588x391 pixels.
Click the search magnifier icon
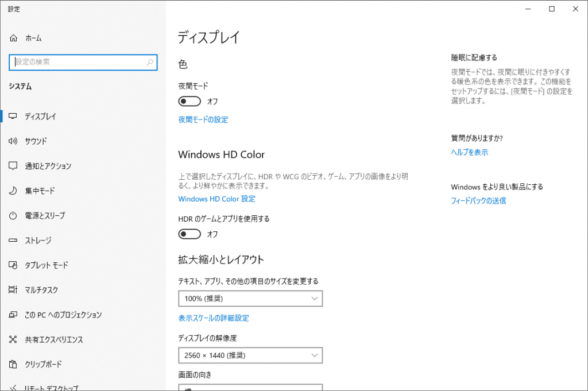pyautogui.click(x=150, y=62)
